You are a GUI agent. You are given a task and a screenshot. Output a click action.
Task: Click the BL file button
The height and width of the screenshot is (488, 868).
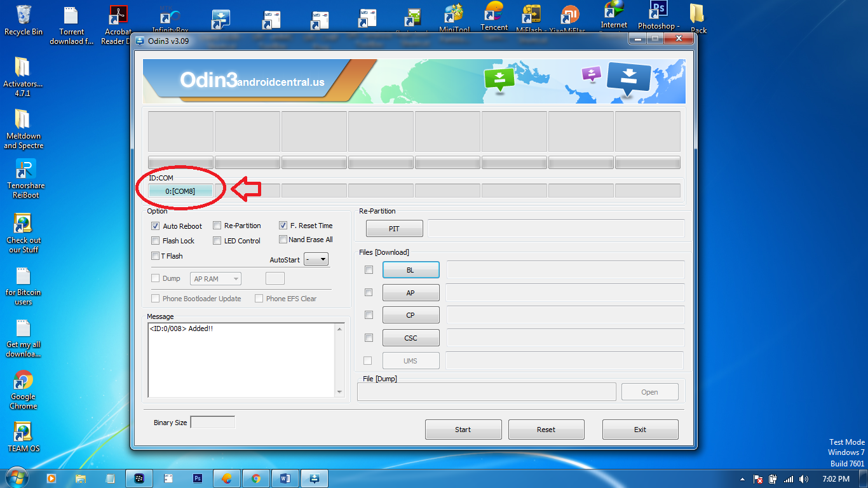(410, 270)
